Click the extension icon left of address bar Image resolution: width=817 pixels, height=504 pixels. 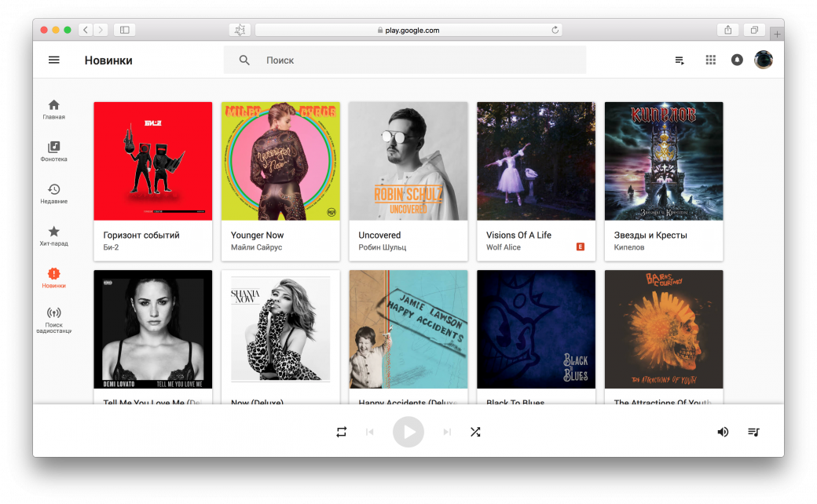point(240,30)
